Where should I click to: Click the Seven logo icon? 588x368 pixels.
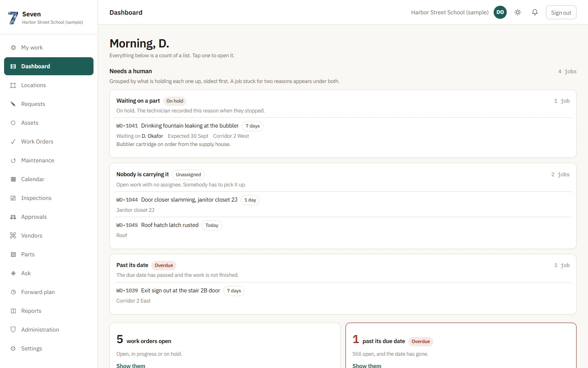tap(13, 18)
